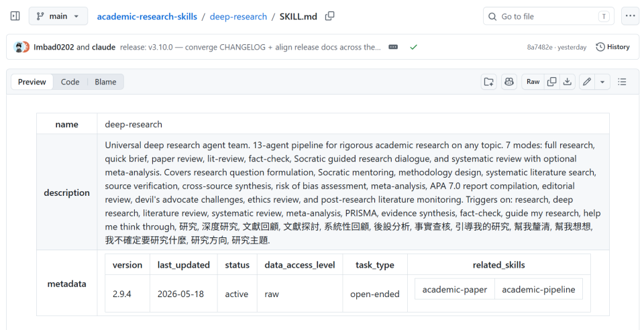Show commit checks status checkmark
The image size is (644, 330).
click(x=414, y=47)
